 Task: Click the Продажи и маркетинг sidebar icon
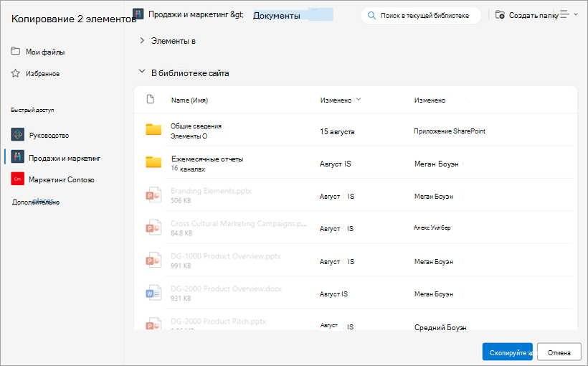(x=18, y=157)
